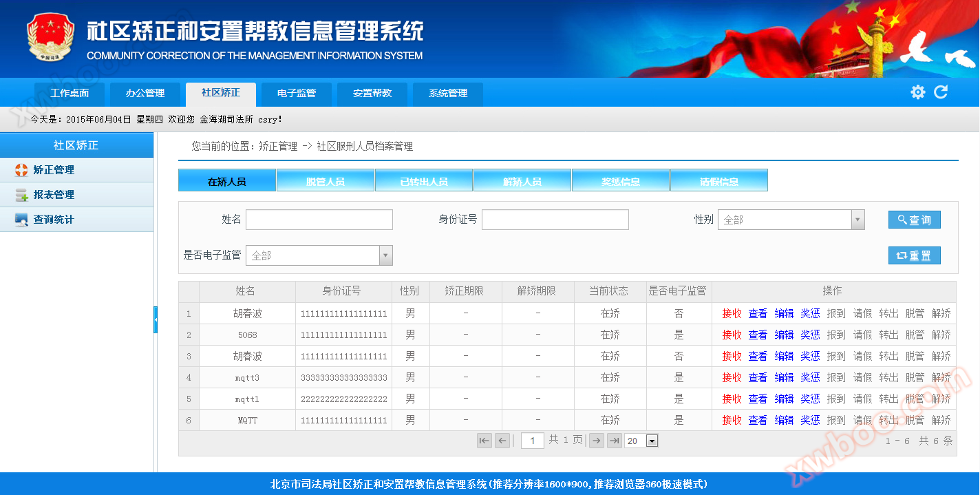
Task: Click the 姓名 search input field
Action: pos(319,220)
